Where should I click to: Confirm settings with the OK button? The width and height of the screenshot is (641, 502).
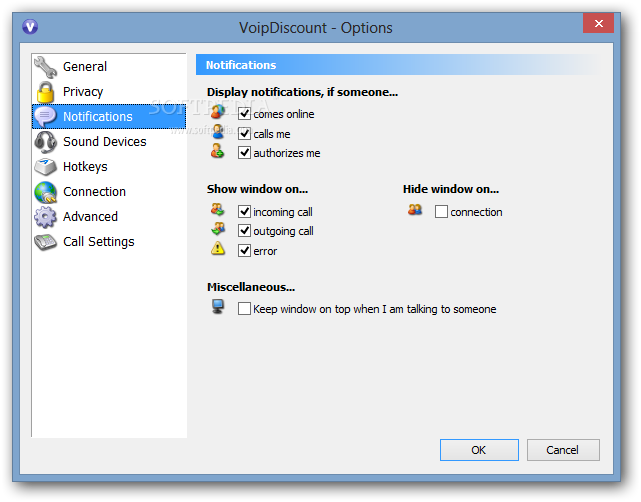(479, 450)
